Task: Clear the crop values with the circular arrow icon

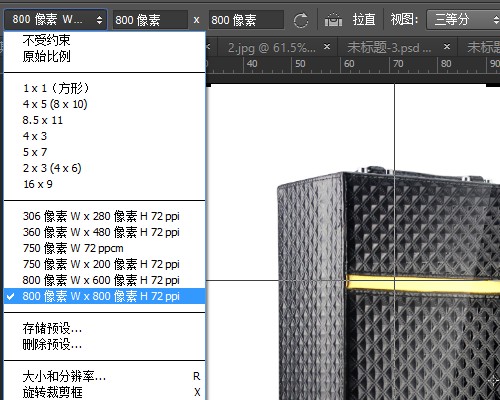Action: 301,20
